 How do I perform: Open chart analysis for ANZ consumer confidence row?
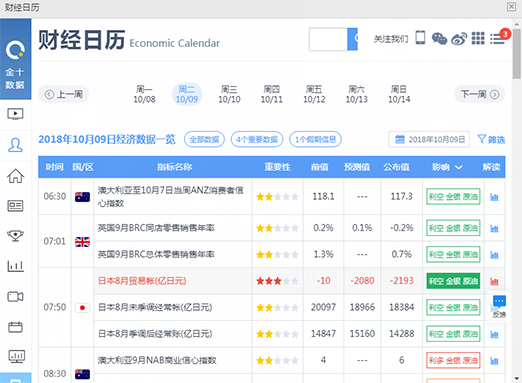click(494, 197)
